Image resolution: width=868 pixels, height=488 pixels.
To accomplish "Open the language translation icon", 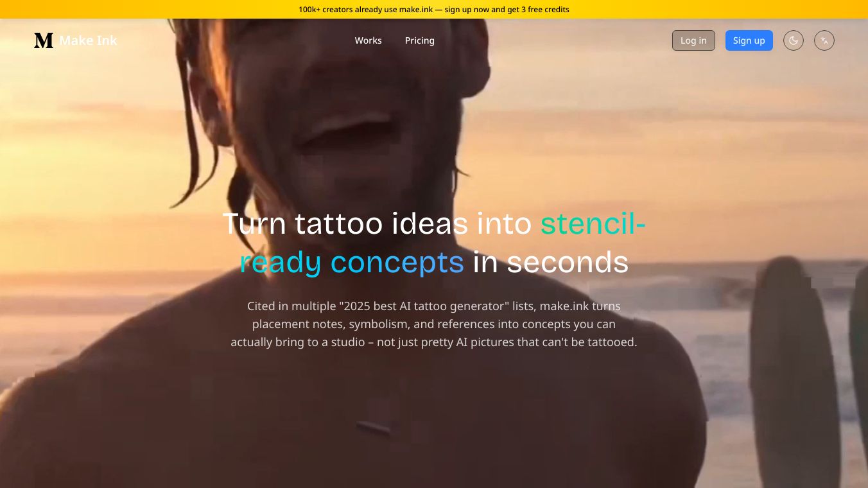I will click(x=824, y=40).
